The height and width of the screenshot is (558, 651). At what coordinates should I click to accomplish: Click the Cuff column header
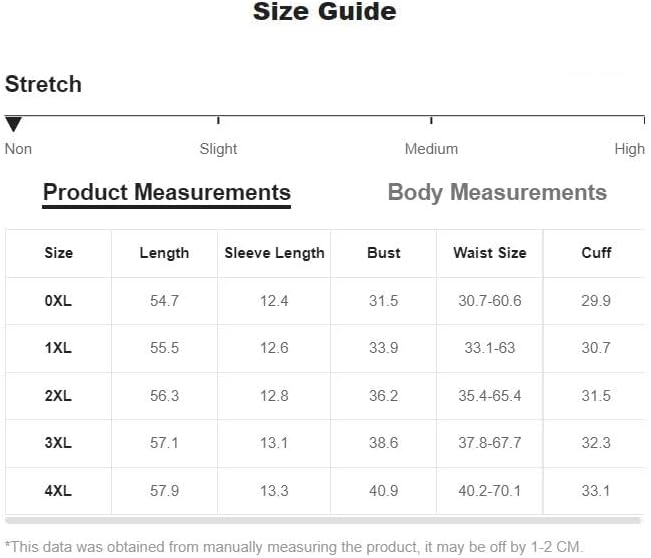(x=596, y=253)
